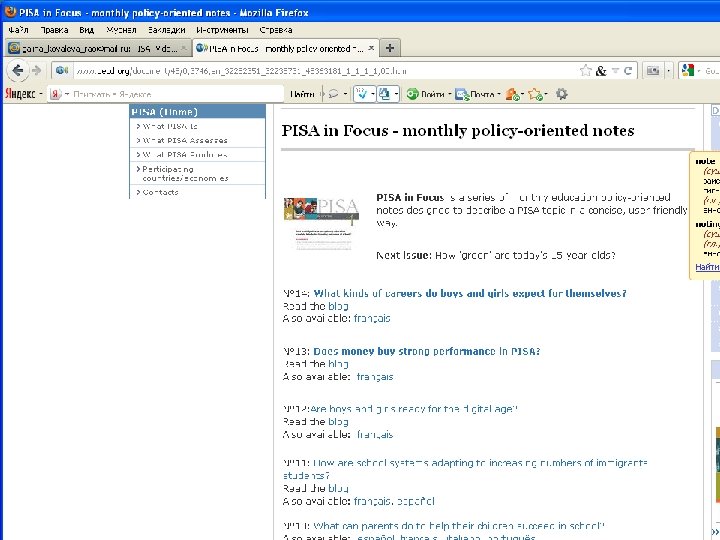Open dropdown arrow beside the page translation icon
The height and width of the screenshot is (540, 720).
(396, 94)
